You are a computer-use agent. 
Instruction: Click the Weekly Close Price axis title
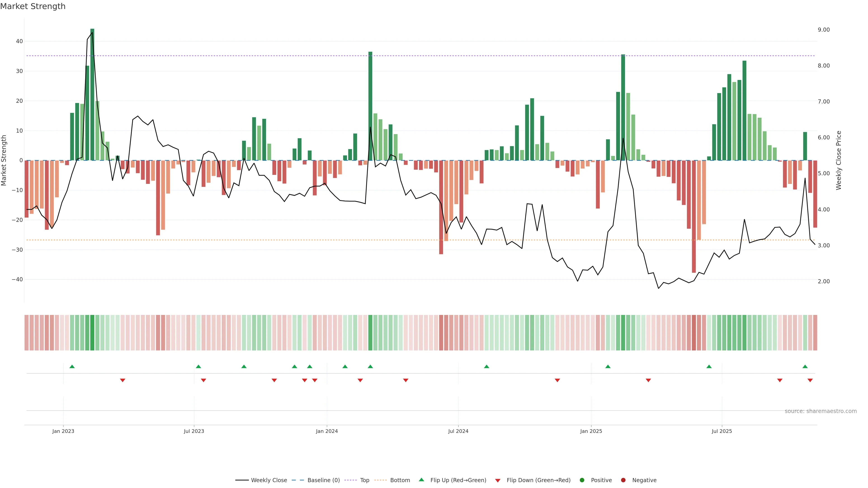pos(839,160)
